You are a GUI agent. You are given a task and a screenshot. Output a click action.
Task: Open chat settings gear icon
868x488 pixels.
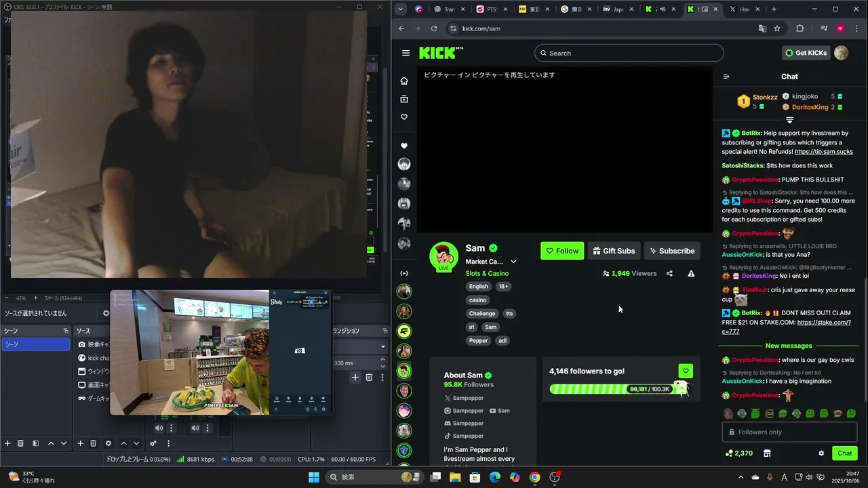821,453
